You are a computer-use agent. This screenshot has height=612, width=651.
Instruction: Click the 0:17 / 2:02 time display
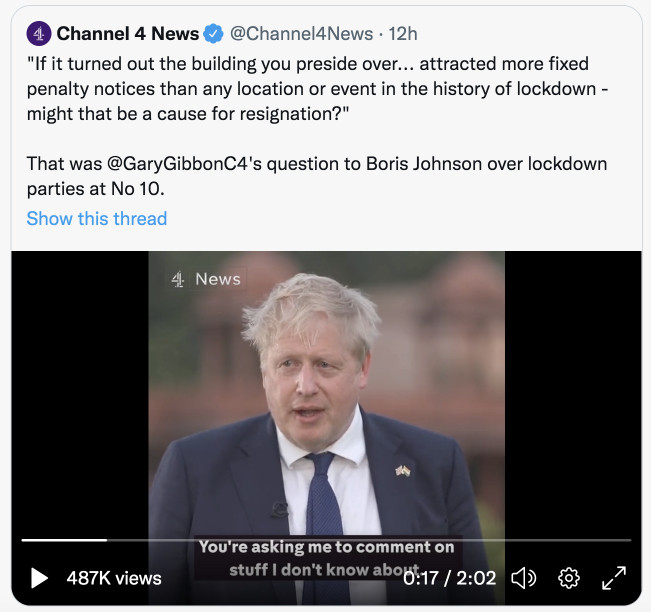[x=449, y=577]
